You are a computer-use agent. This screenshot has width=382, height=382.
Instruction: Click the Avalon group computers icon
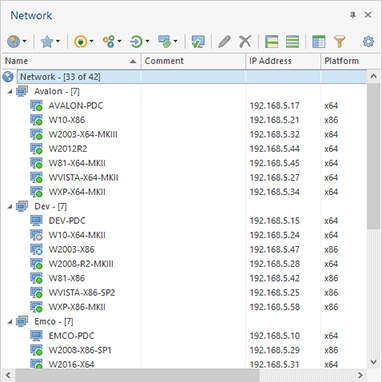click(x=22, y=91)
